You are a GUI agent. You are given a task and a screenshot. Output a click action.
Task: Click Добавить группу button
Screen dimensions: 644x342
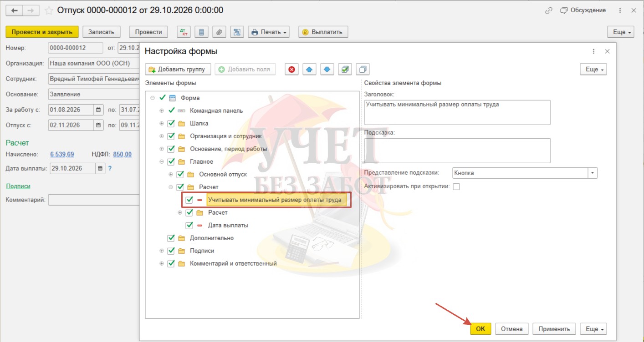pyautogui.click(x=179, y=70)
